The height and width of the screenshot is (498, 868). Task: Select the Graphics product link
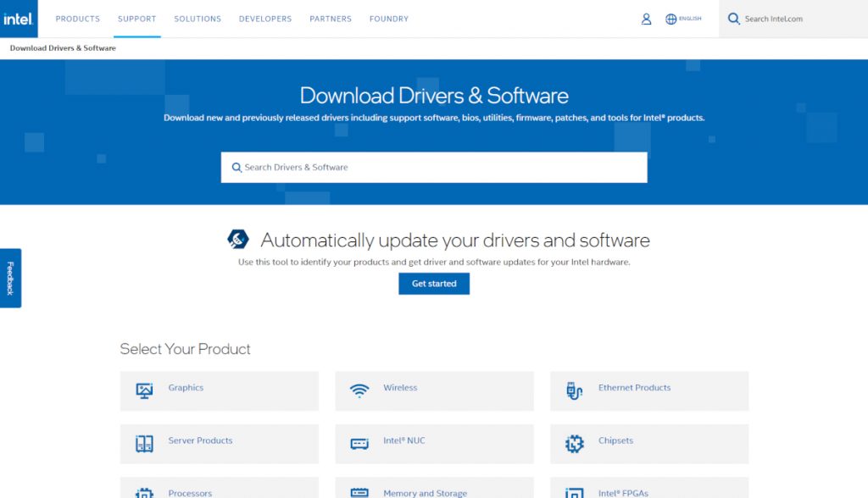pos(186,387)
